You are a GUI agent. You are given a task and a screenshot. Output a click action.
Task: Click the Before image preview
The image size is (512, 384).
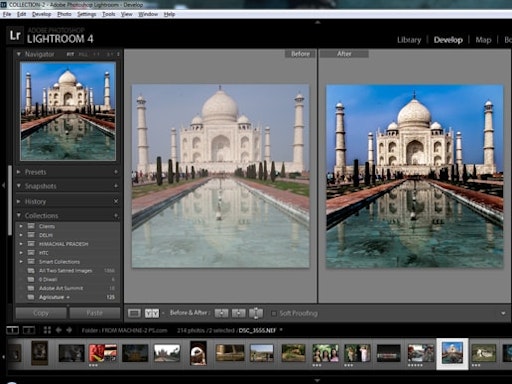[220, 176]
